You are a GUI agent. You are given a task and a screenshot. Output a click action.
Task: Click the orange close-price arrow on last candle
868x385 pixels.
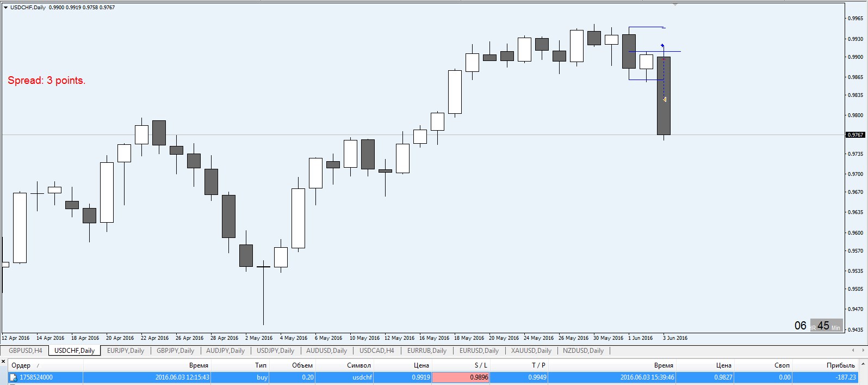coord(665,99)
